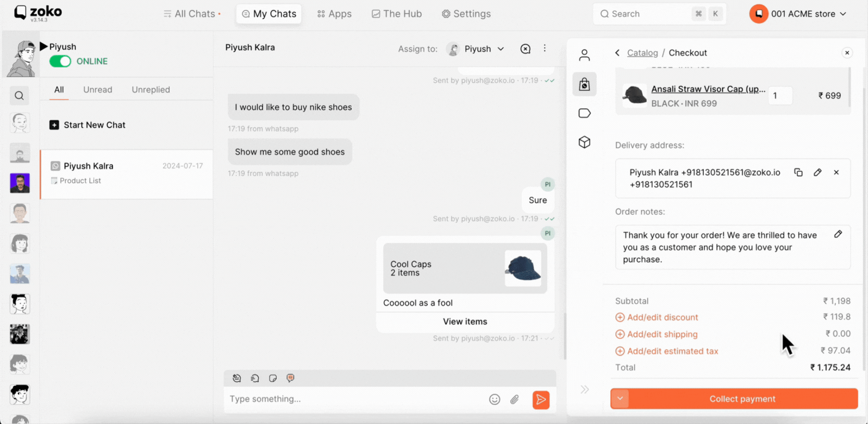The height and width of the screenshot is (424, 868).
Task: Remove the delivery address
Action: [x=836, y=172]
